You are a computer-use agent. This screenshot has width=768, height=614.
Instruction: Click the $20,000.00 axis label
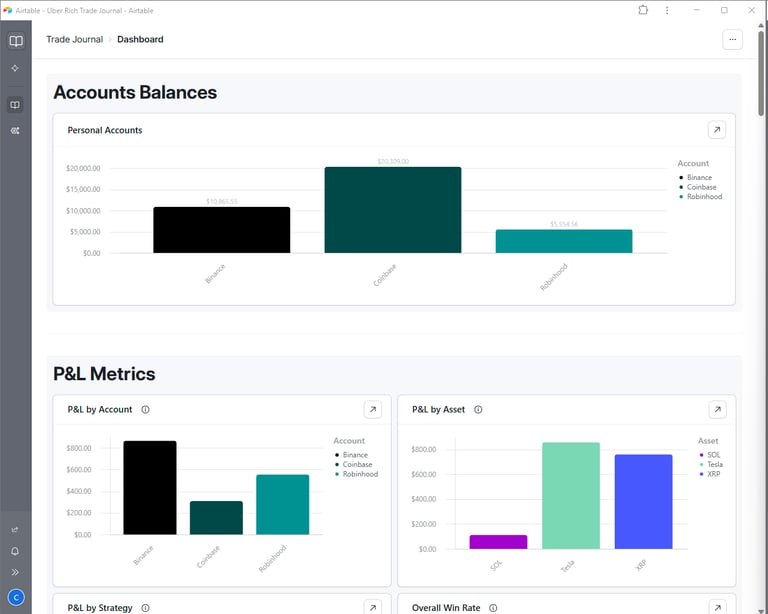(x=83, y=168)
